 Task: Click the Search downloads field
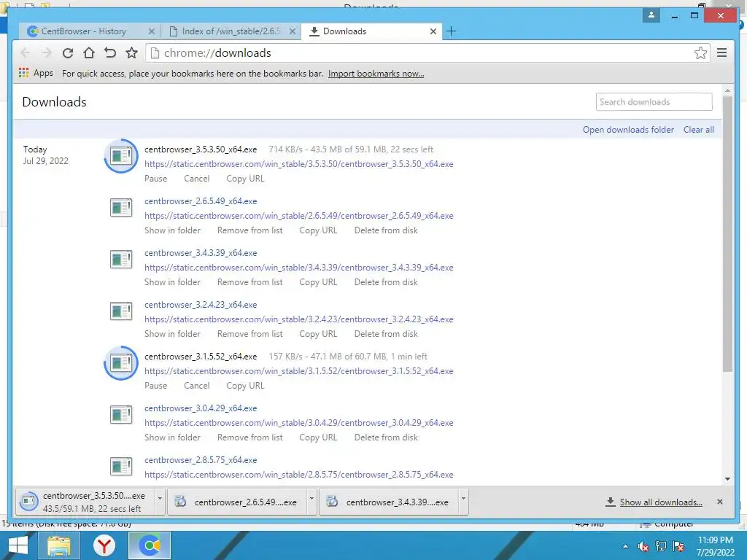click(x=654, y=102)
